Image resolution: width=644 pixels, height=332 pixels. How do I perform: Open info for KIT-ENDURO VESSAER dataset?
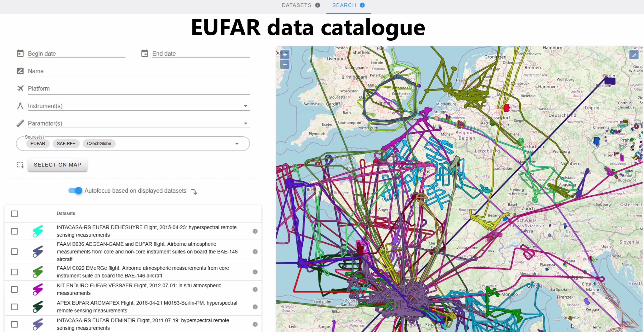[255, 289]
